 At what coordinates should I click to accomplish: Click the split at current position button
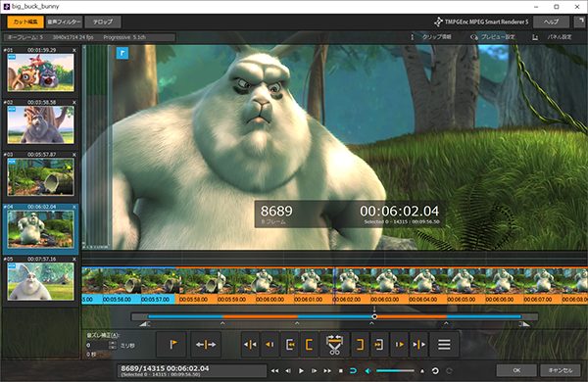coord(206,344)
